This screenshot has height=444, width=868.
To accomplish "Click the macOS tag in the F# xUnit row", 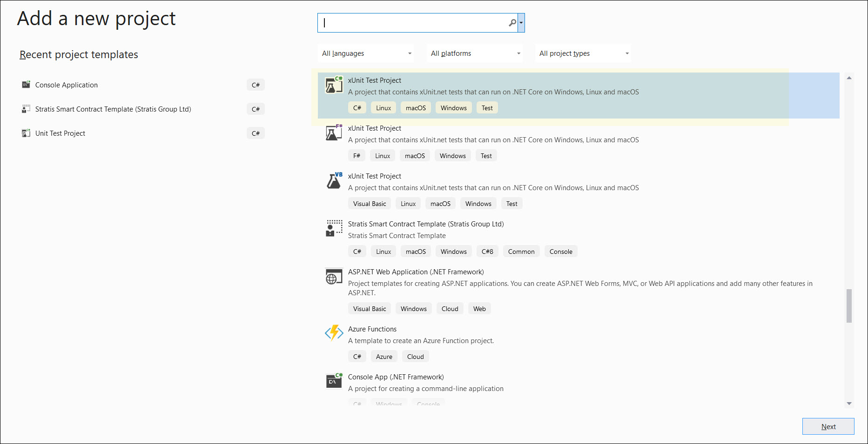I will (x=415, y=156).
